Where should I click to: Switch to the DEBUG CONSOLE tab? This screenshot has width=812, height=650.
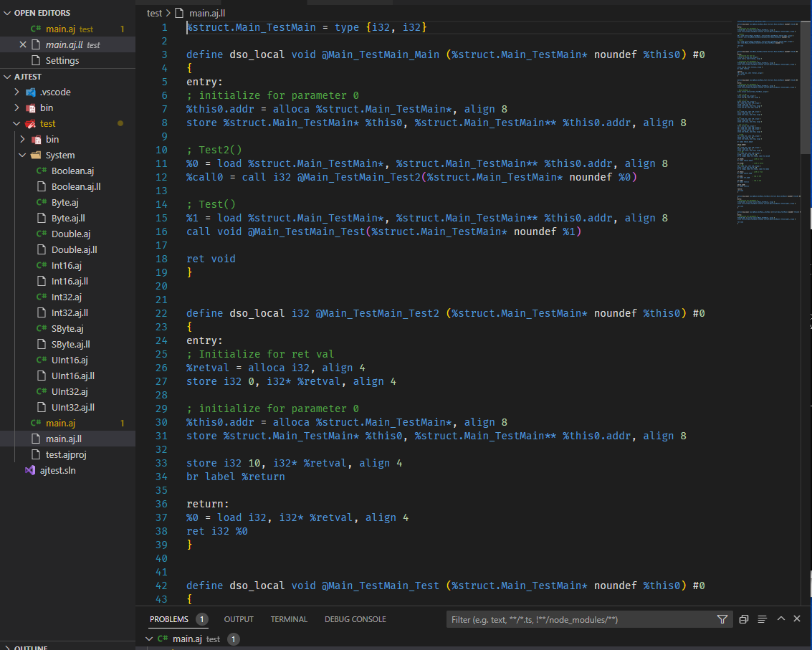coord(355,619)
